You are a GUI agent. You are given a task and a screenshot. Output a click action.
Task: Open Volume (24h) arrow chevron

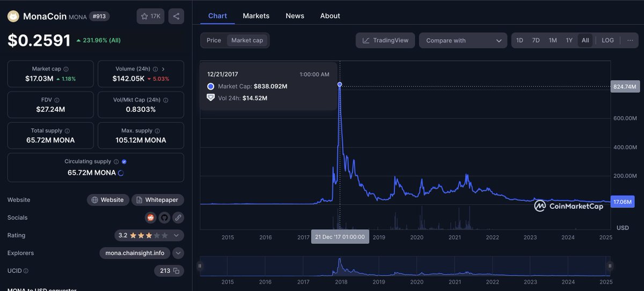(163, 69)
